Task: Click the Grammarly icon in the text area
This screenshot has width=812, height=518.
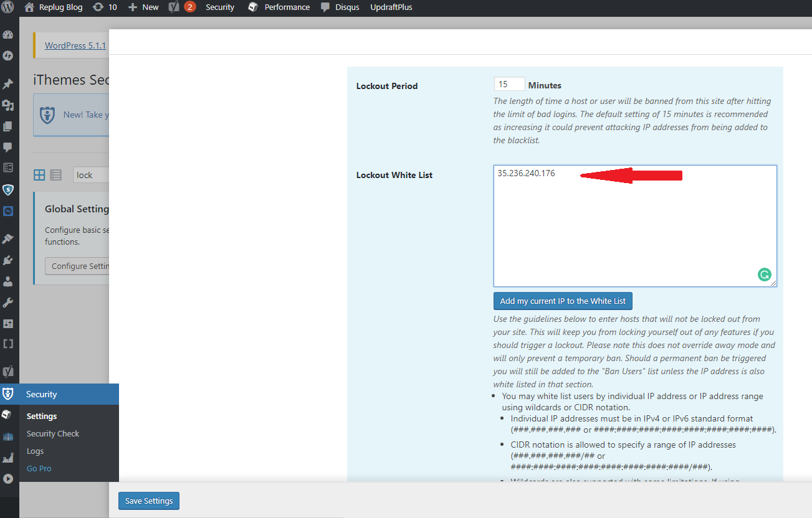Action: (764, 274)
